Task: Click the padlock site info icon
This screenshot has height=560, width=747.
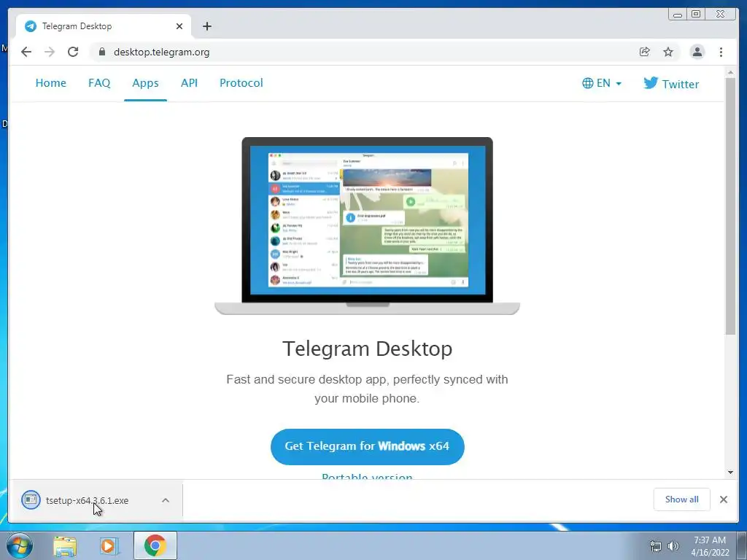Action: coord(101,52)
